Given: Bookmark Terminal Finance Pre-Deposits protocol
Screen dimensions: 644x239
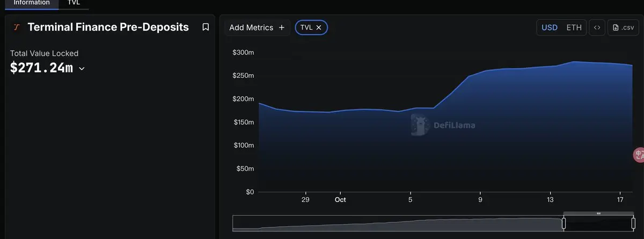Looking at the screenshot, I should 206,27.
